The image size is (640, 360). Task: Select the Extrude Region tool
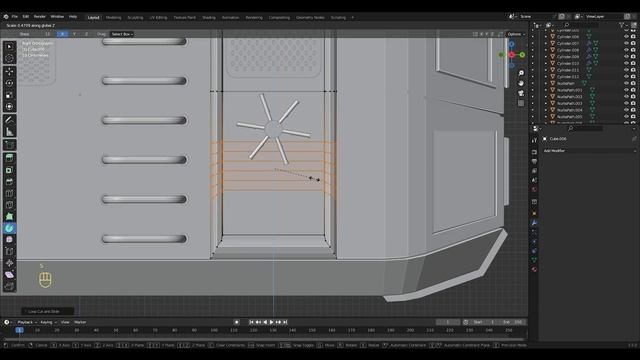[x=9, y=158]
